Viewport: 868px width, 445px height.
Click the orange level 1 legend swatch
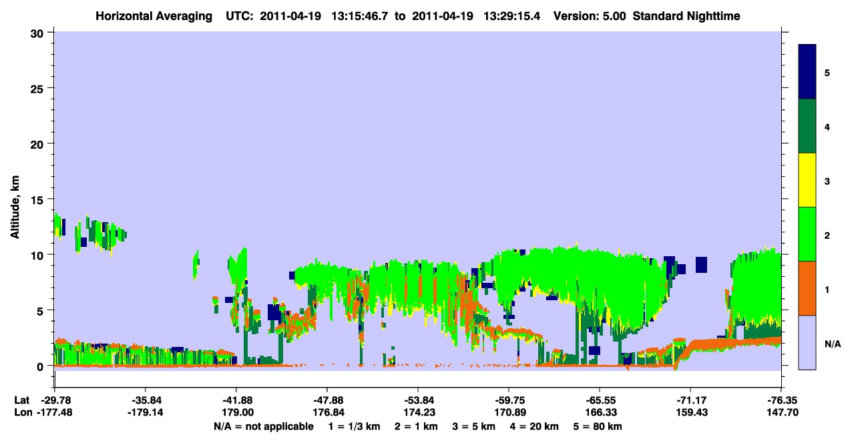807,288
